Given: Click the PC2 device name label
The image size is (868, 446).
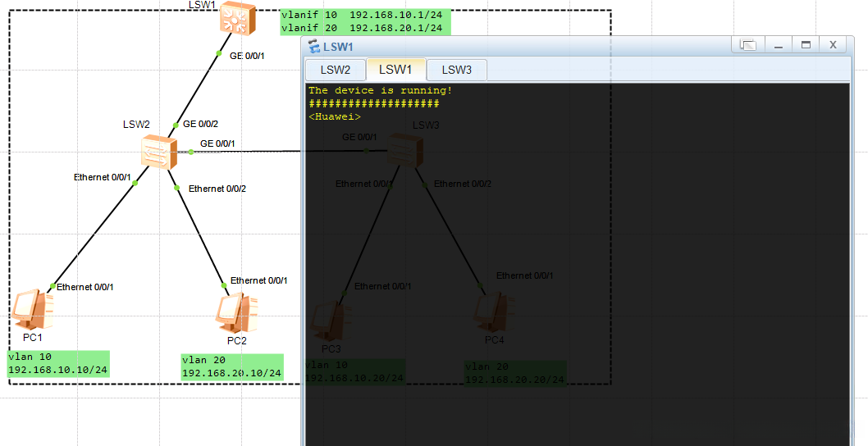Looking at the screenshot, I should [x=237, y=341].
